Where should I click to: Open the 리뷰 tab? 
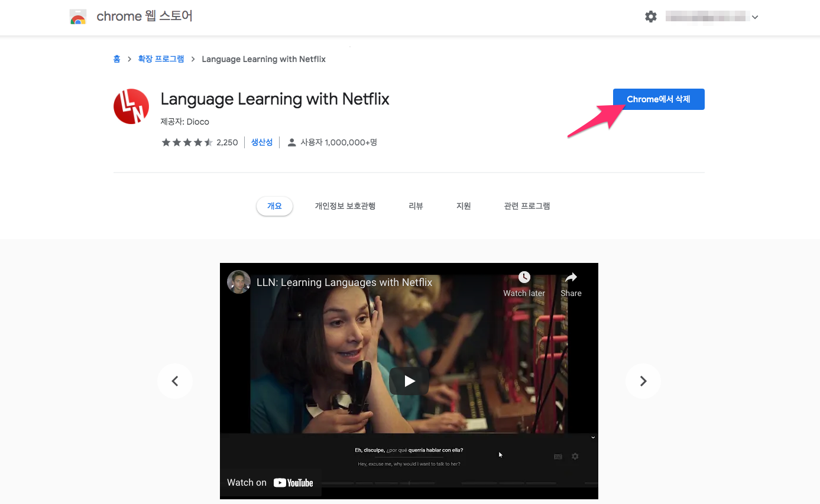tap(416, 206)
